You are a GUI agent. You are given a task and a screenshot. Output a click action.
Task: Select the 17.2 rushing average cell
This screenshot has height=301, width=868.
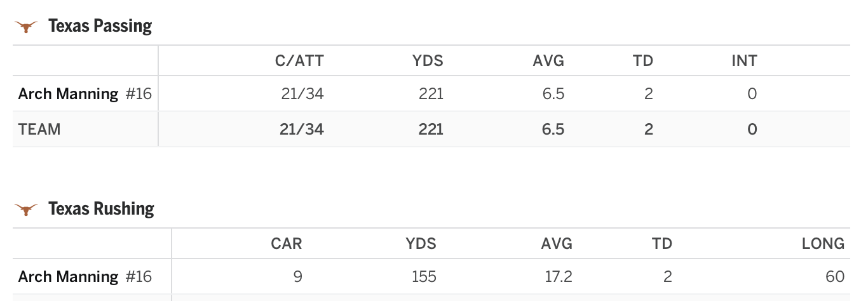(x=559, y=276)
